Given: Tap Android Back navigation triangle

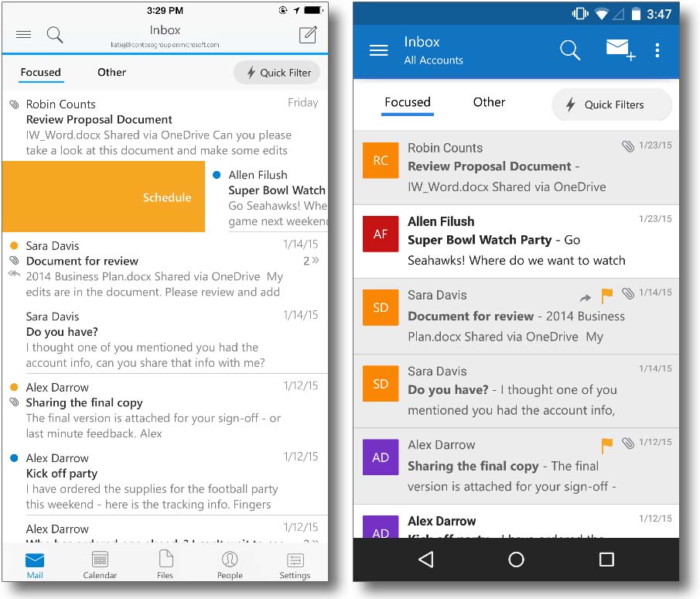Looking at the screenshot, I should pos(426,560).
